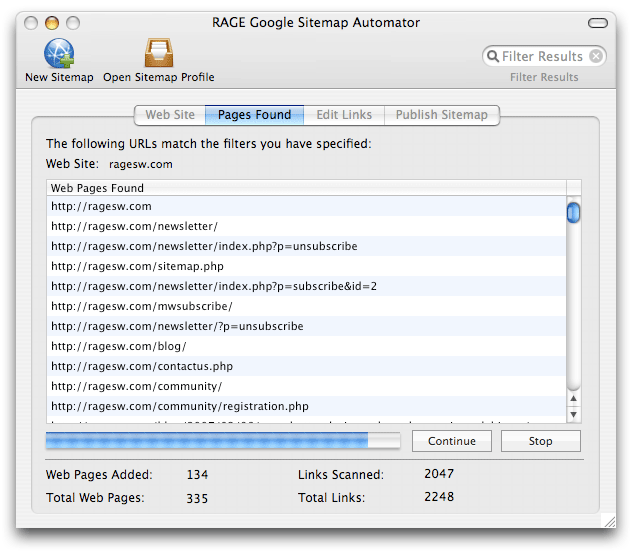Select the Pages Found tab

click(x=254, y=115)
